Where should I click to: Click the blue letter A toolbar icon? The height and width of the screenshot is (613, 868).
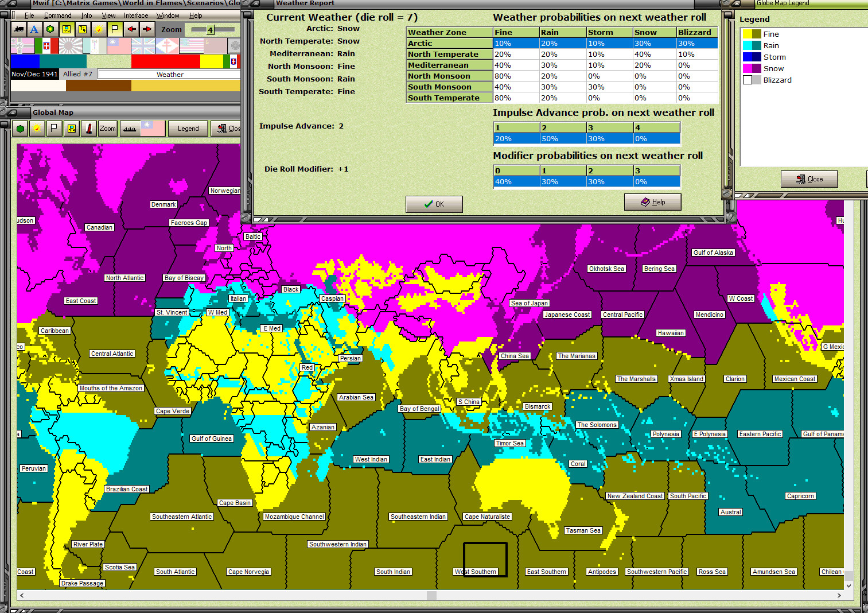tap(34, 29)
